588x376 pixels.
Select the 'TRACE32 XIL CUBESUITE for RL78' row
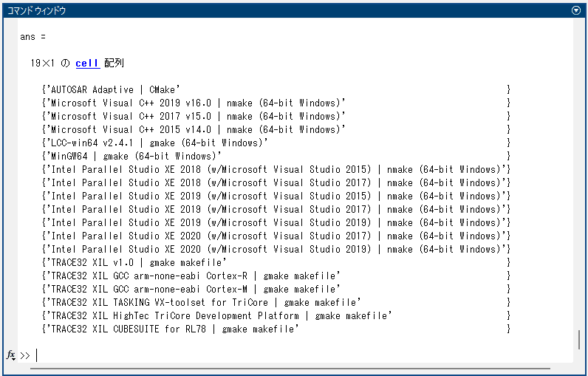tap(276, 329)
